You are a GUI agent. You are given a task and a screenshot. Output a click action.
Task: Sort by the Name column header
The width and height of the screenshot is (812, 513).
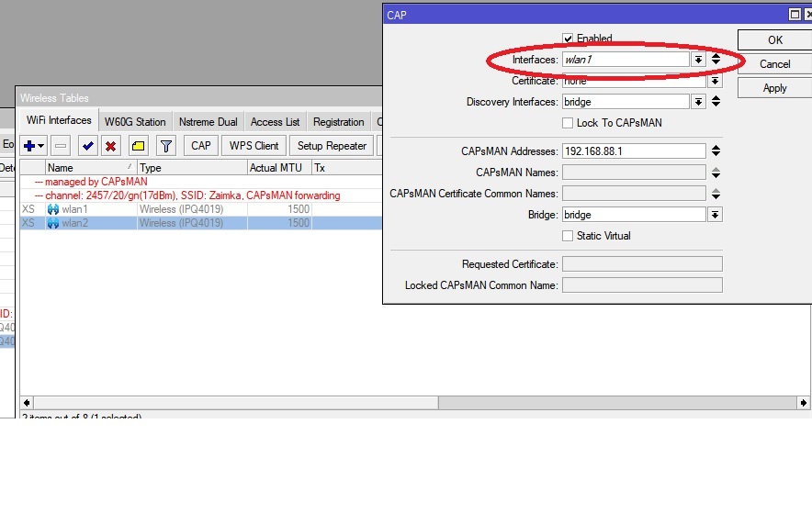(x=91, y=168)
